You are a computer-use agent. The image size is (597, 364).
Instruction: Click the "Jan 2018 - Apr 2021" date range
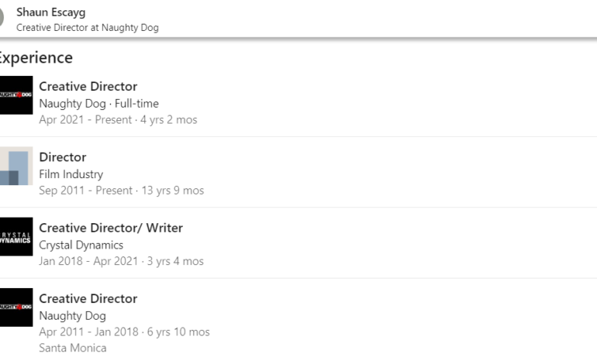[121, 261]
